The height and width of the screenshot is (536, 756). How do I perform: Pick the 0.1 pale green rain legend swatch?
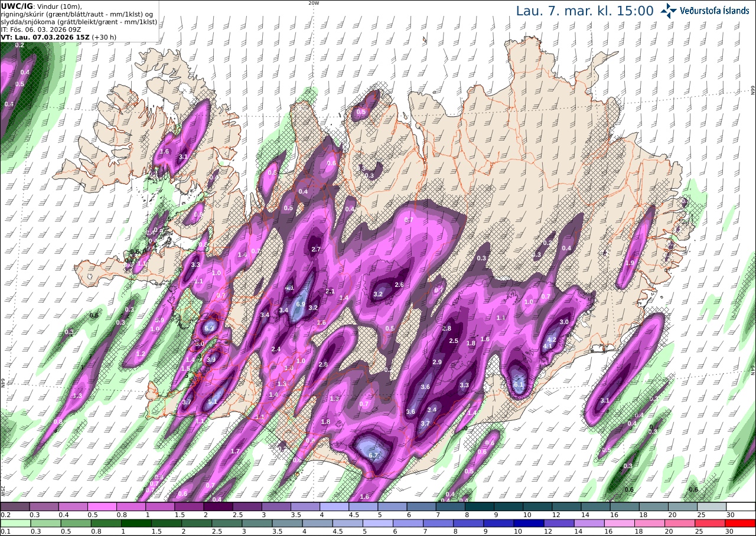(15, 523)
